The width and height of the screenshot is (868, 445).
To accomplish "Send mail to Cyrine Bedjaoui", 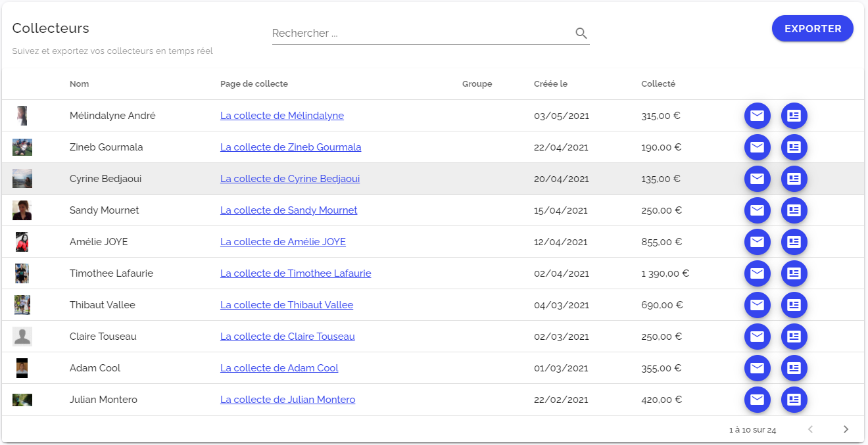I will (x=757, y=179).
